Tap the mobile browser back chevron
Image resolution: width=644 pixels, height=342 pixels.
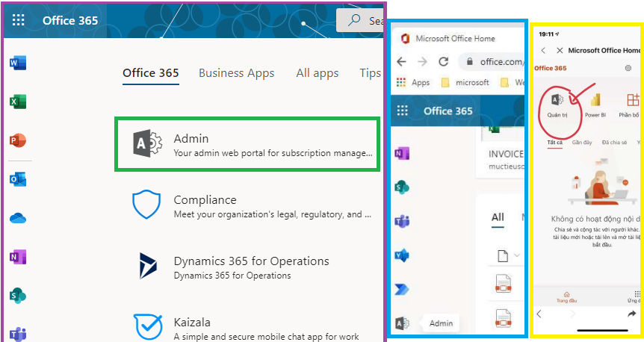click(539, 314)
